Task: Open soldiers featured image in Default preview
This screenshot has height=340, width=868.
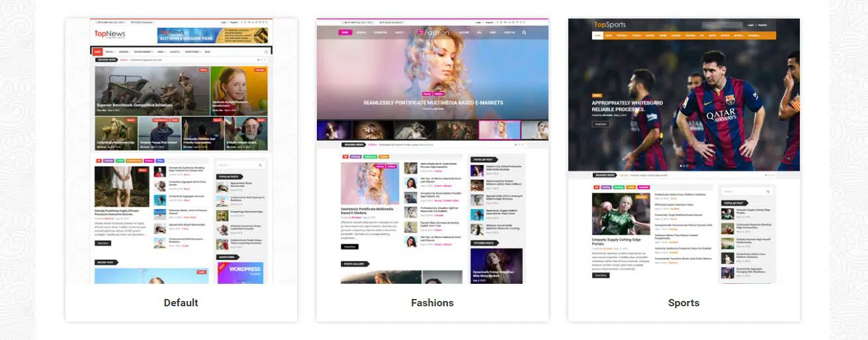Action: point(152,91)
